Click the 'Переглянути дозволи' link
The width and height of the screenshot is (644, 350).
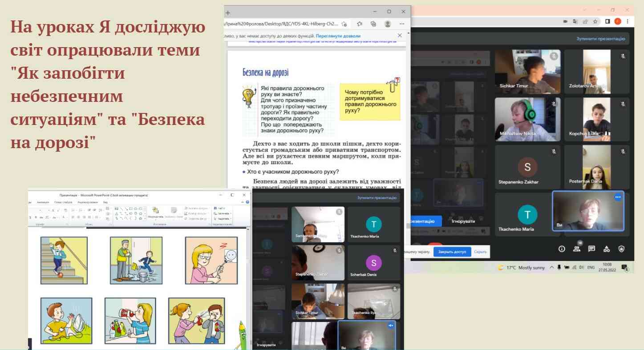[x=339, y=36]
